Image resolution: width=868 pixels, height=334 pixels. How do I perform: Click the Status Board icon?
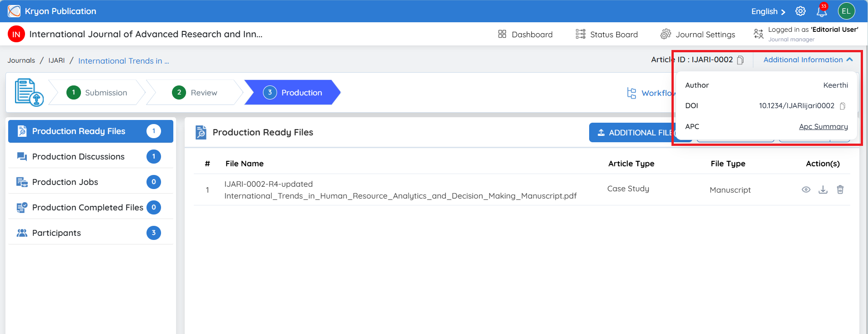tap(580, 34)
